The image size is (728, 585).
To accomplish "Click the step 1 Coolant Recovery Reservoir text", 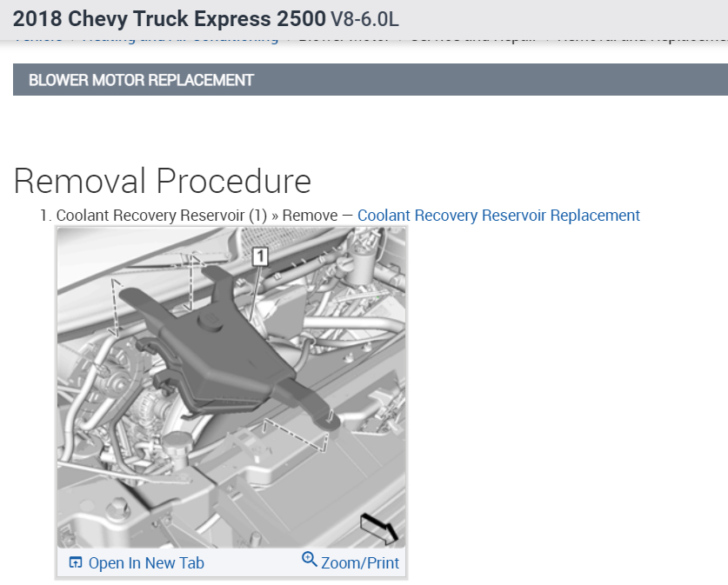I will [197, 216].
